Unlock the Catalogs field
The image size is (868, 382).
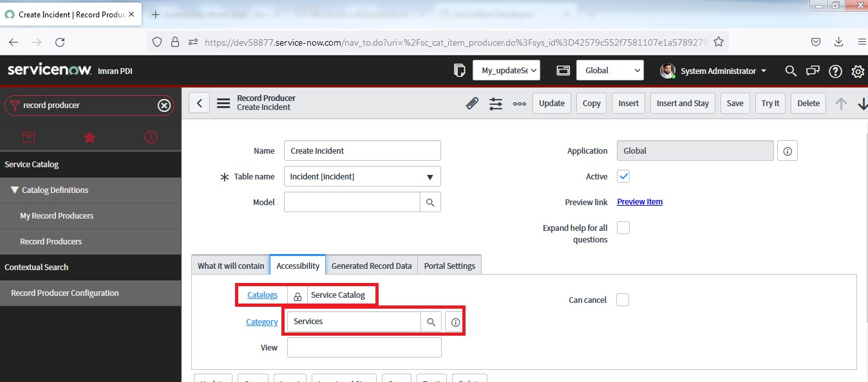297,296
